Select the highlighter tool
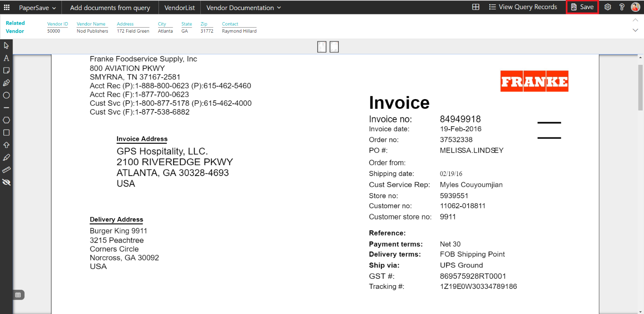This screenshot has width=644, height=314. tap(6, 158)
